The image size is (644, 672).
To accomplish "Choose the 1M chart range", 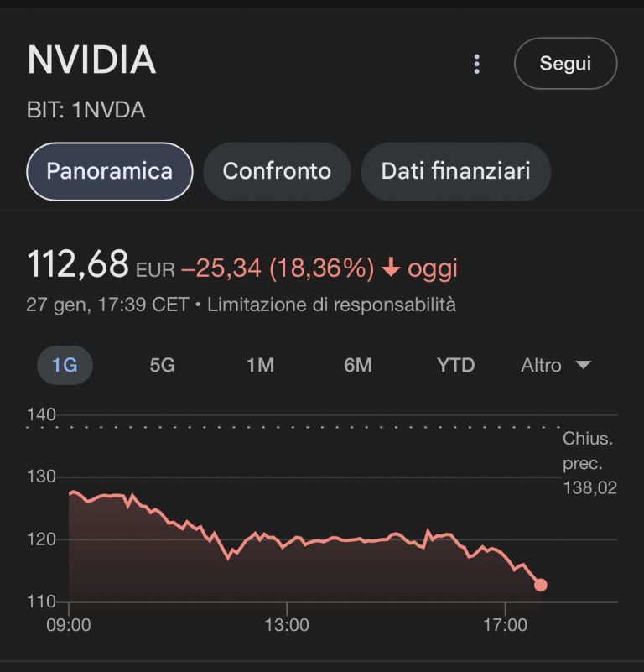I will [x=260, y=365].
